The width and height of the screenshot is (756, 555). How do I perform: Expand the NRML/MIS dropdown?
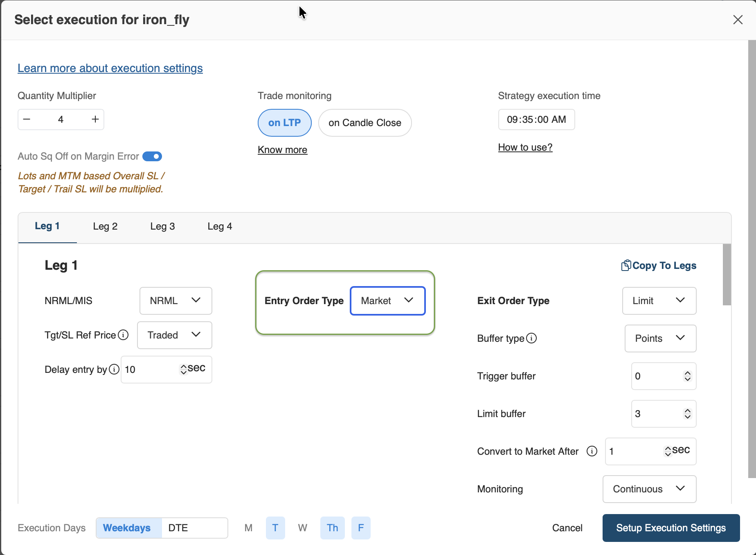[175, 301]
